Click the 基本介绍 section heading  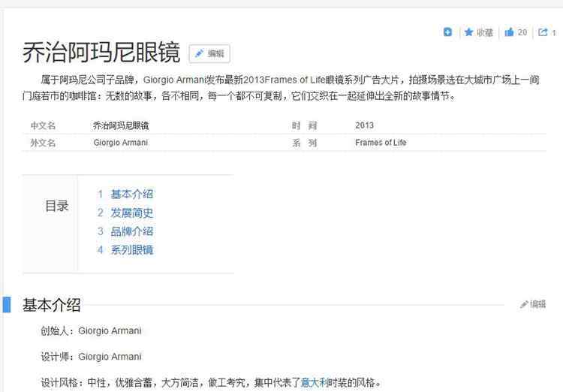click(x=51, y=305)
